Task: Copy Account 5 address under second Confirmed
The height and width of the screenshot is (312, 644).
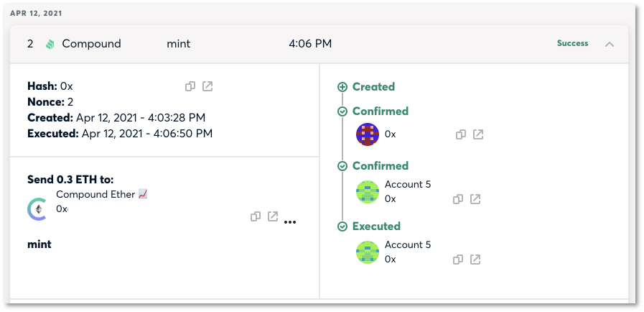Action: pos(458,199)
